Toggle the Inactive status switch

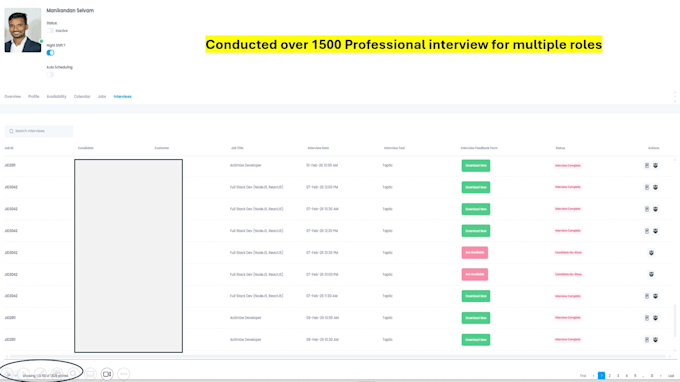pyautogui.click(x=50, y=31)
